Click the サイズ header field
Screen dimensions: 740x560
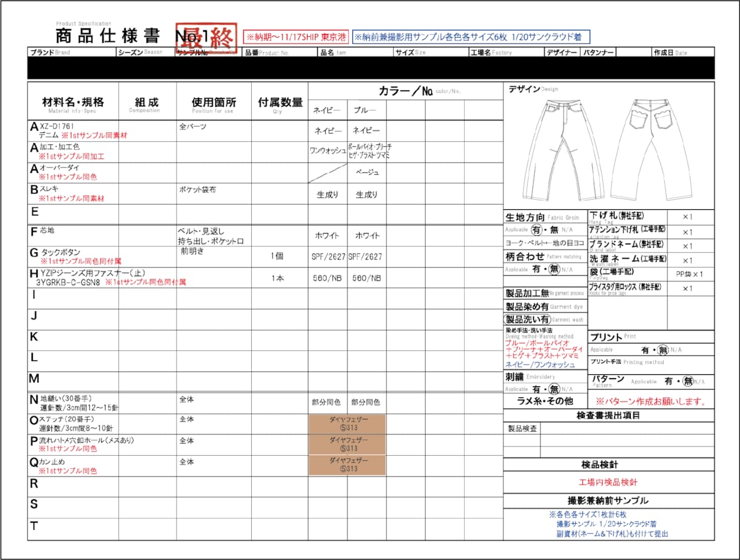(x=431, y=52)
